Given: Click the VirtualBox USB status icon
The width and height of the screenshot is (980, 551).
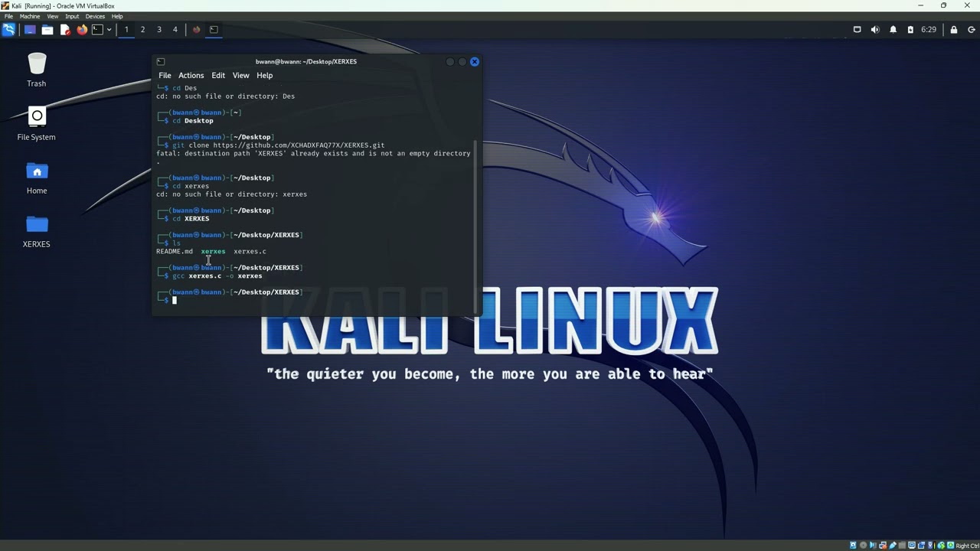Looking at the screenshot, I should click(x=893, y=546).
